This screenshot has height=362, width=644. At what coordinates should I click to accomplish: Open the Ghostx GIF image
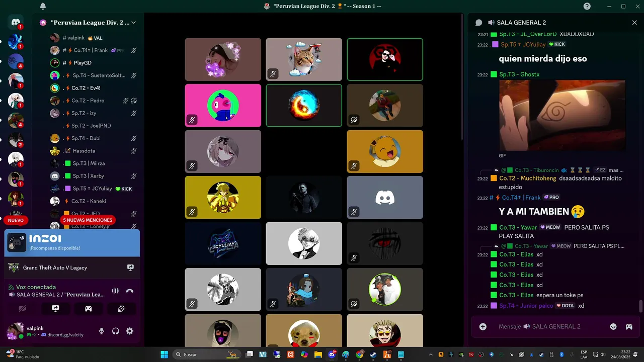click(562, 116)
